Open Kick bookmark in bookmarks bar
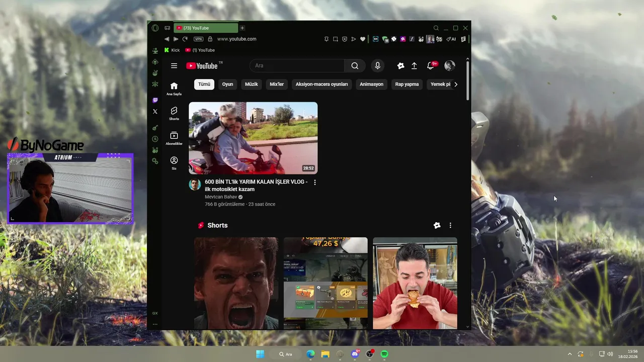 click(172, 50)
